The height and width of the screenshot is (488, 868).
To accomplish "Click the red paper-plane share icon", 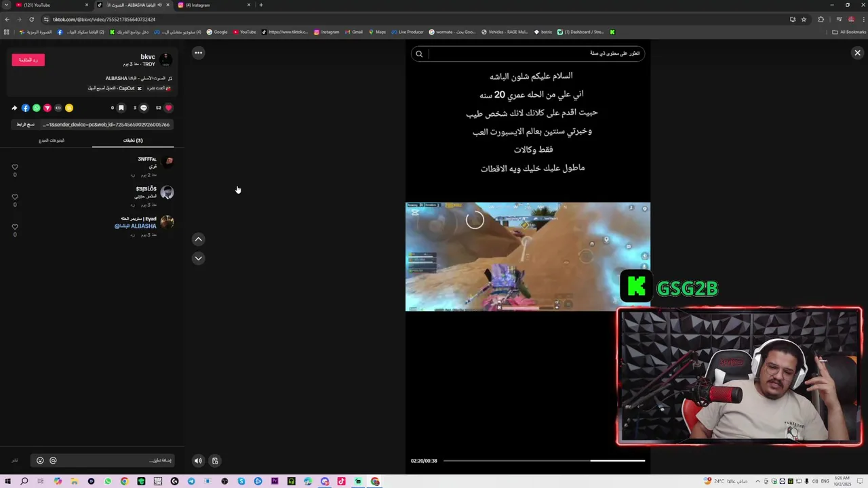I will pos(47,108).
